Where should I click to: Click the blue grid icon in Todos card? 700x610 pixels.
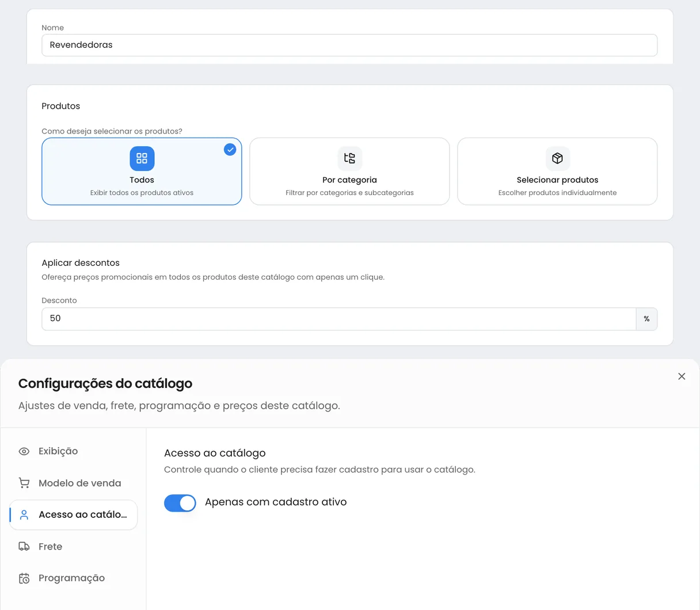142,158
